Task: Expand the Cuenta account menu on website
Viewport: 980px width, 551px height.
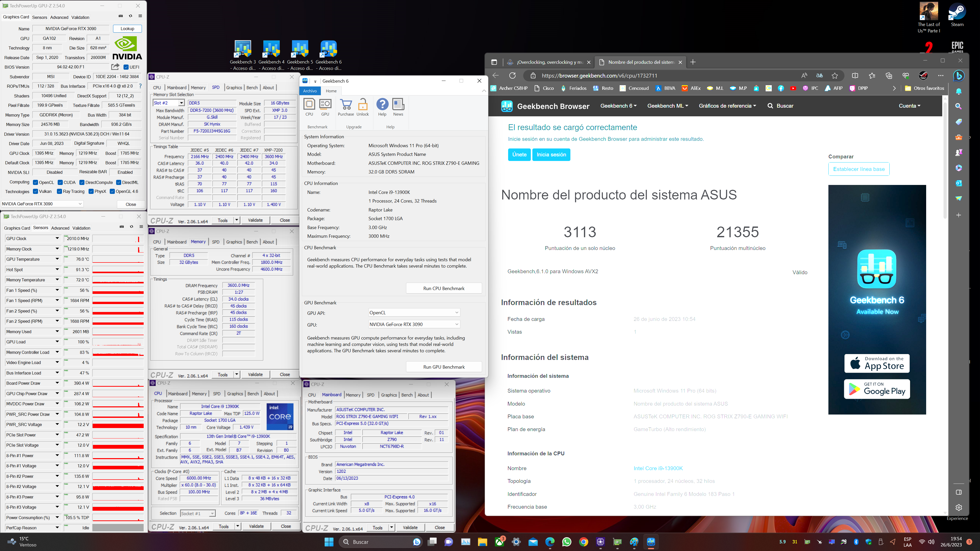Action: tap(909, 106)
